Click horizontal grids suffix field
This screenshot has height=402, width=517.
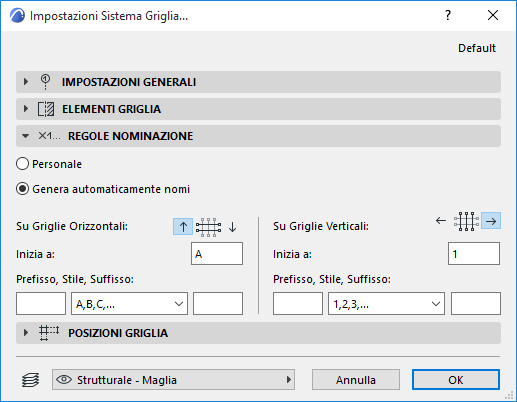coord(218,304)
